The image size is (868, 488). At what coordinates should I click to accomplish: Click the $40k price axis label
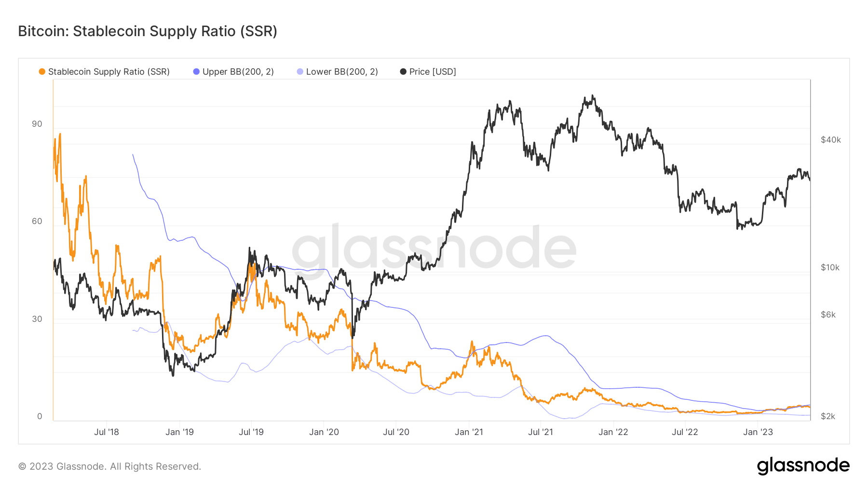(831, 140)
